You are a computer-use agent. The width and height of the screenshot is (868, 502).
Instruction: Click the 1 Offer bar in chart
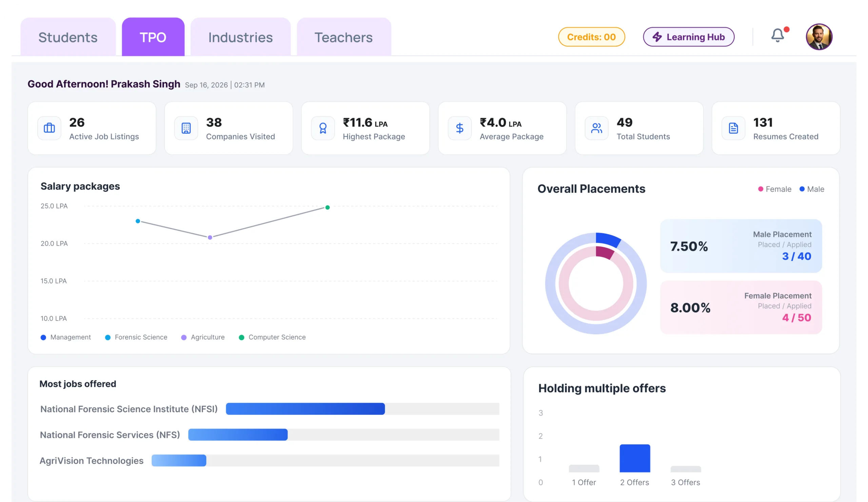[x=584, y=468]
